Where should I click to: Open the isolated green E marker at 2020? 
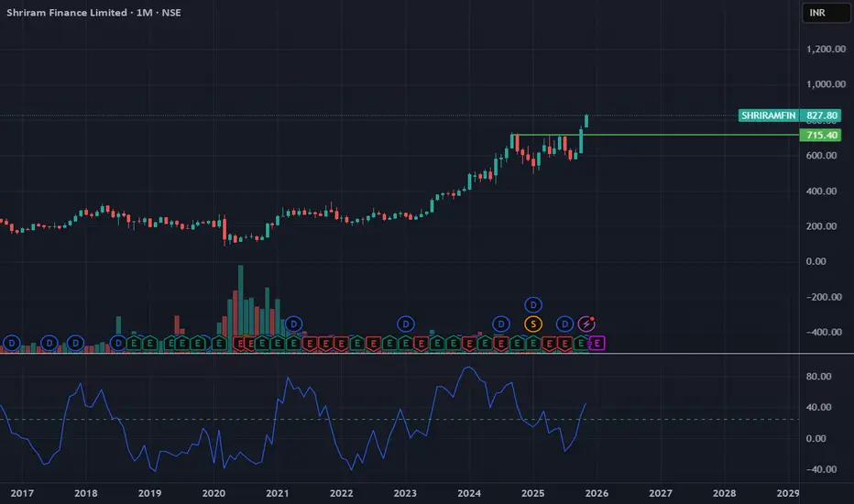(x=219, y=344)
